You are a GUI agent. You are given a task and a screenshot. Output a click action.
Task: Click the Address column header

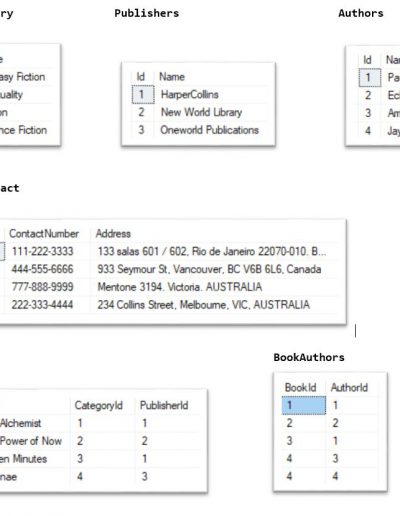tap(113, 233)
